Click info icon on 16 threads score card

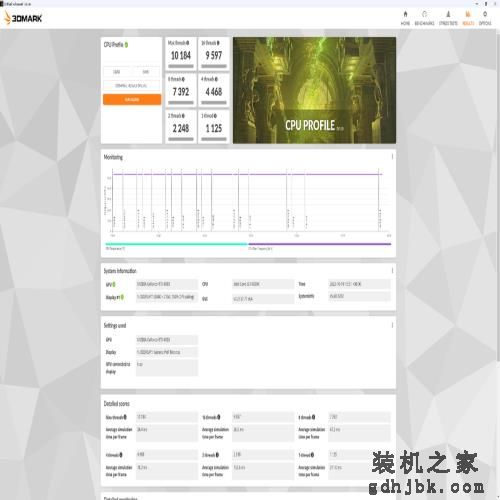(x=218, y=43)
